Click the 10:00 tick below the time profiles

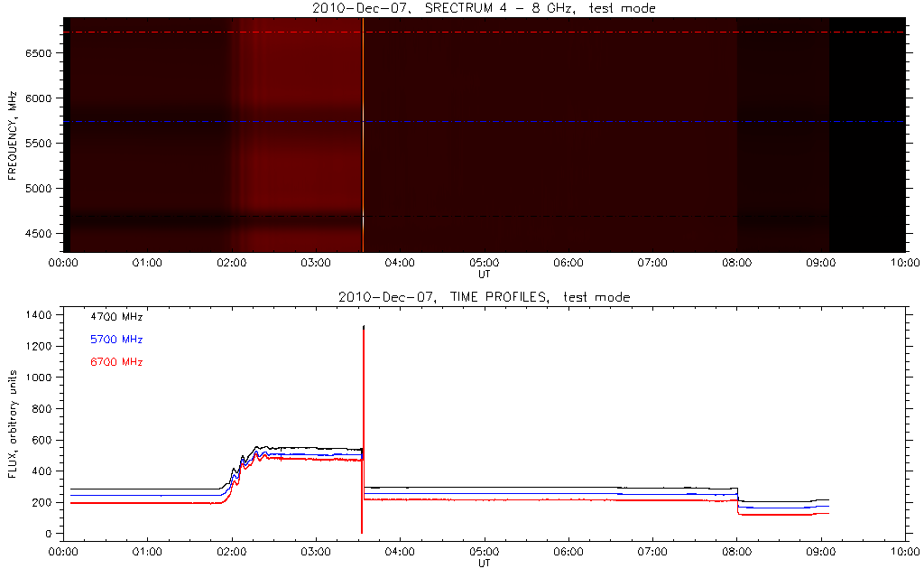[x=905, y=552]
